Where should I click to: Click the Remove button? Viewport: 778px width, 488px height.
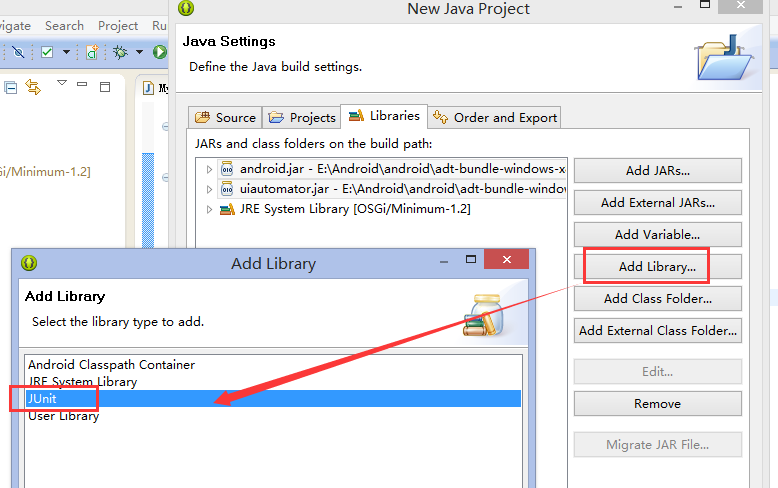657,404
